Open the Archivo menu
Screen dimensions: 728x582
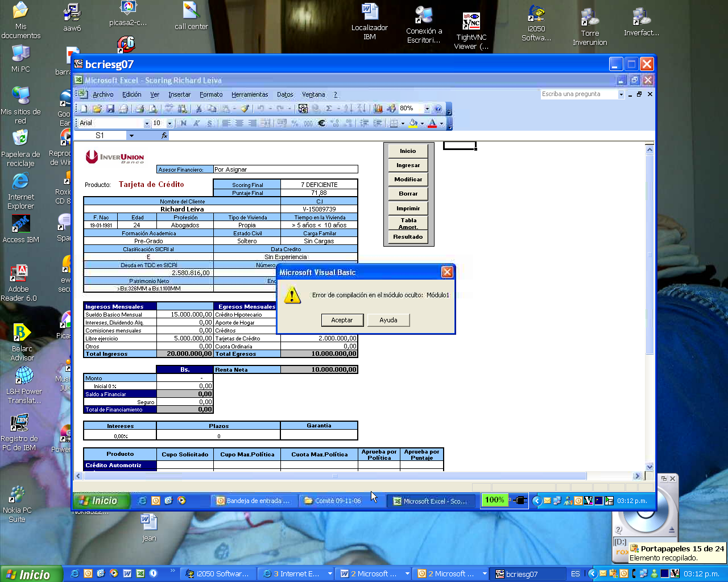(103, 94)
